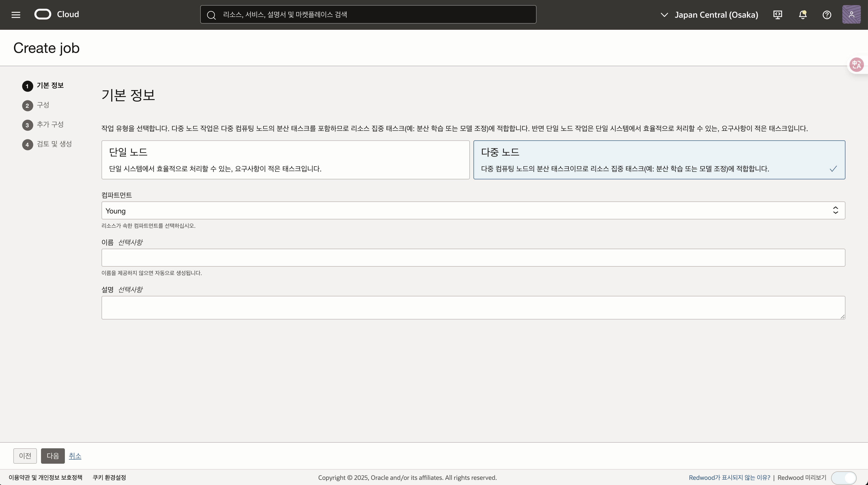Open the 컴파트먼트 dropdown showing Young
868x485 pixels.
pos(473,211)
